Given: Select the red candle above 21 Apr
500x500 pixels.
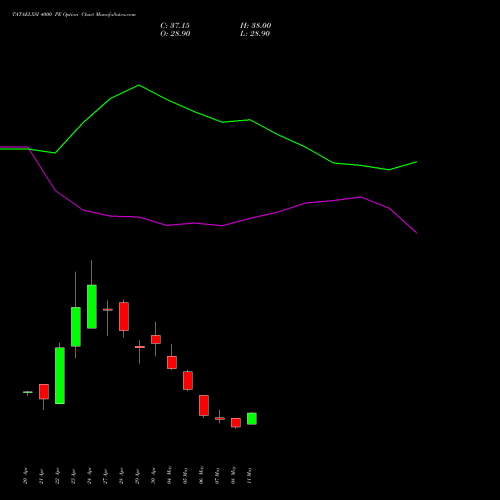Looking at the screenshot, I should coord(44,392).
